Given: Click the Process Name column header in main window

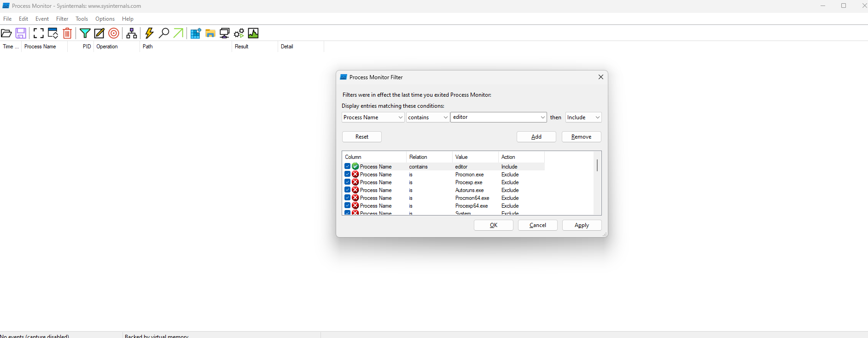Looking at the screenshot, I should 44,47.
